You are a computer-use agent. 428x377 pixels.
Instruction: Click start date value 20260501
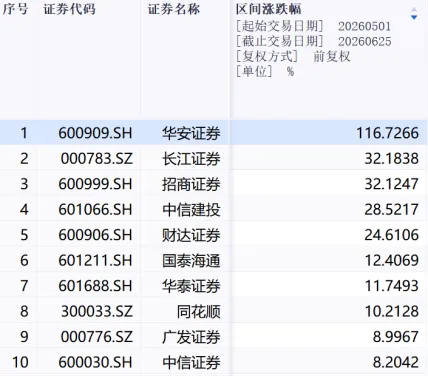pos(364,26)
